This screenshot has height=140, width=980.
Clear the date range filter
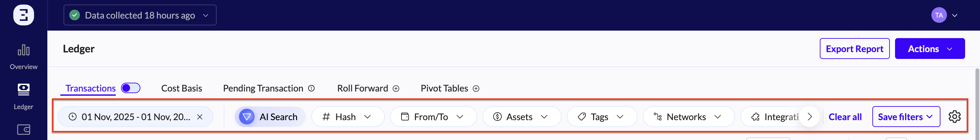click(200, 117)
